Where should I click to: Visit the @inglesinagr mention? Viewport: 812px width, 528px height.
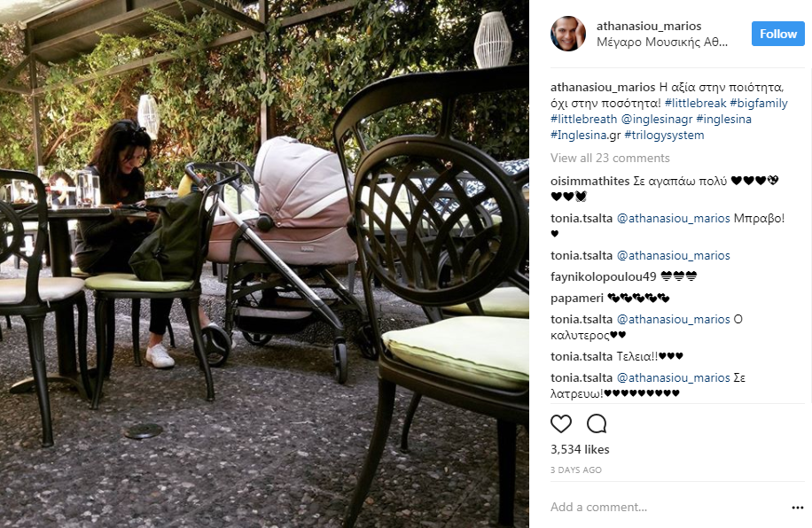coord(657,119)
